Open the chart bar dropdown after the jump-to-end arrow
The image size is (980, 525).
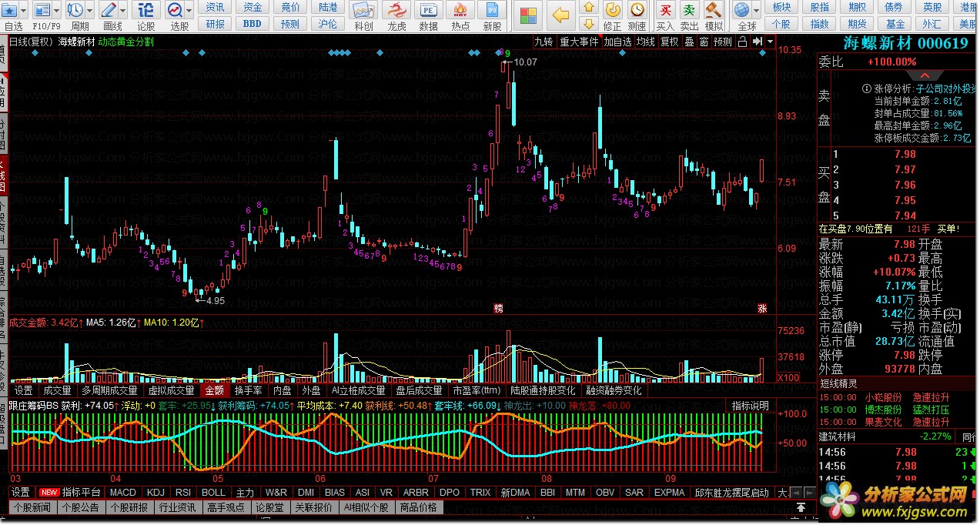tap(770, 42)
